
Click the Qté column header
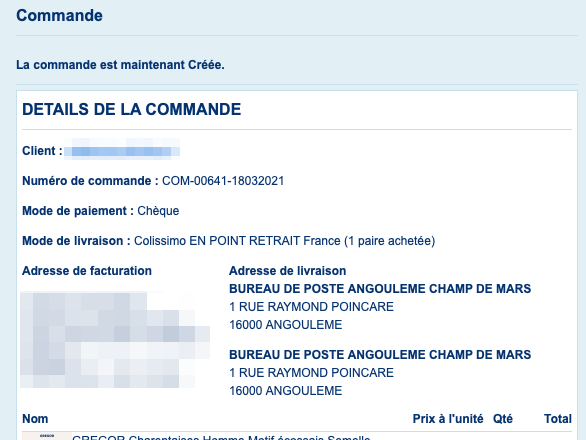[x=503, y=419]
